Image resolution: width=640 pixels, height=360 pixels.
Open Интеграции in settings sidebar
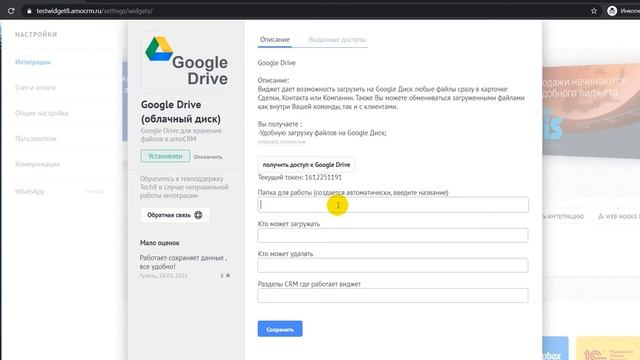[x=33, y=62]
